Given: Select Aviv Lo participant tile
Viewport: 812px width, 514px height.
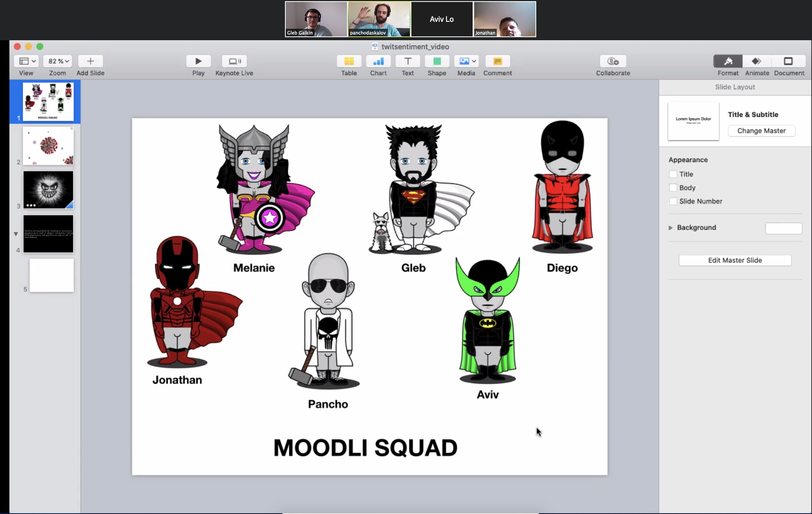Looking at the screenshot, I should click(x=442, y=19).
